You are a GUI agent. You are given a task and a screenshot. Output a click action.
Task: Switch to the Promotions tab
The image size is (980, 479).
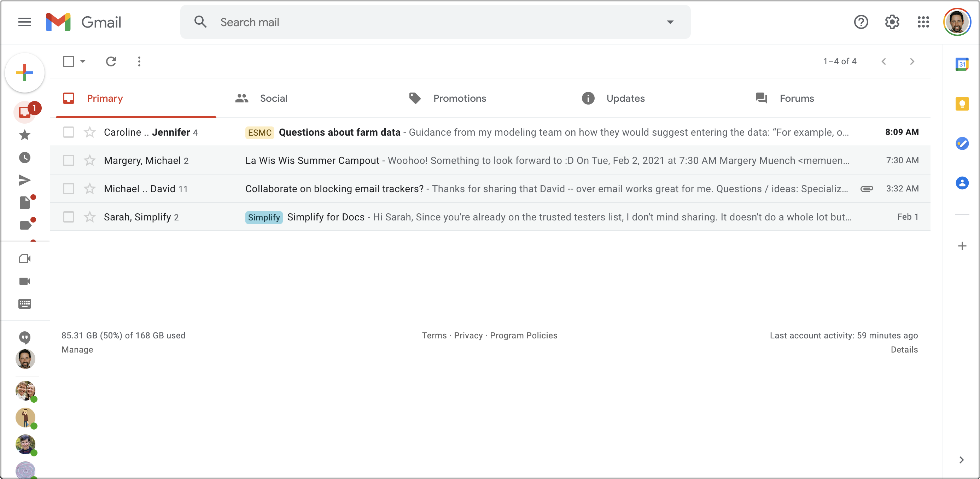[459, 98]
